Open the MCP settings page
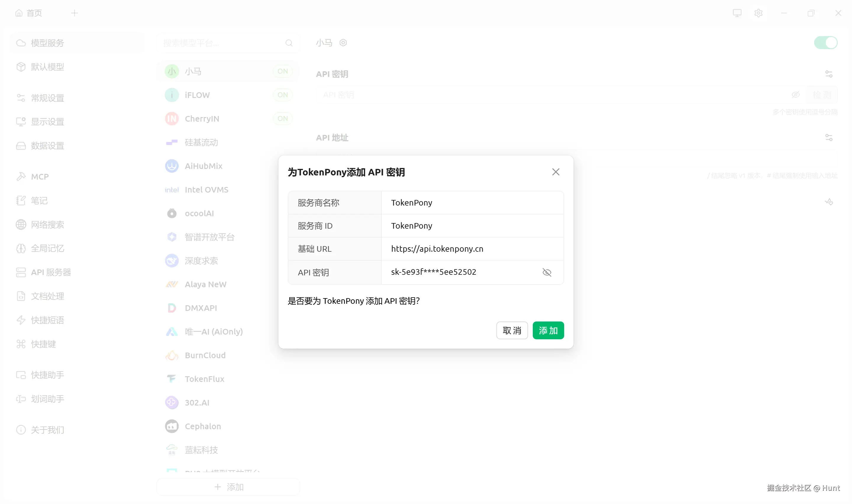The width and height of the screenshot is (852, 504). (x=40, y=177)
